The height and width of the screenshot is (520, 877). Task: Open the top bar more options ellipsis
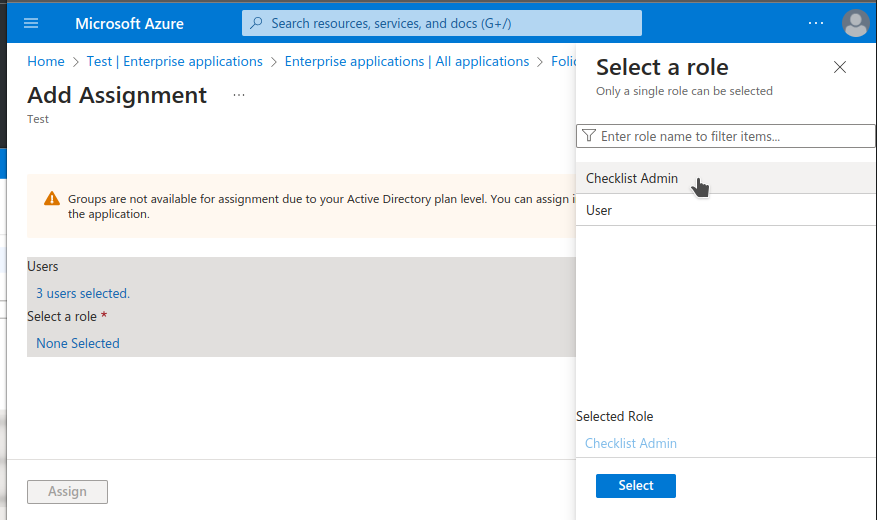click(815, 23)
